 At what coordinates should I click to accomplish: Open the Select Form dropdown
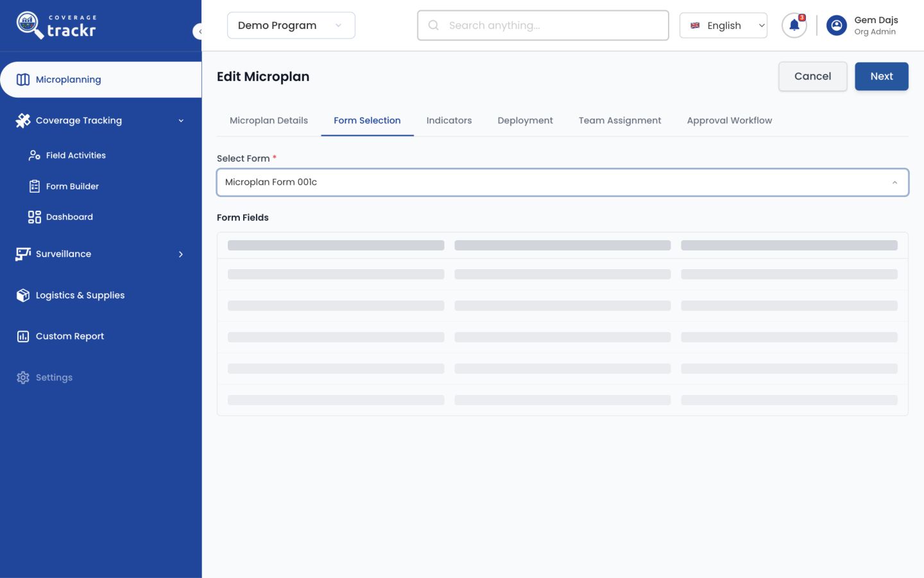point(563,182)
